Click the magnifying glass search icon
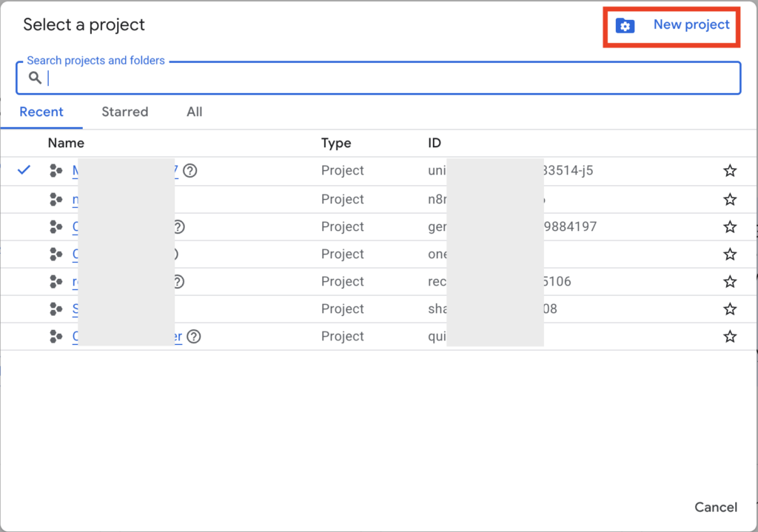758x532 pixels. 35,78
